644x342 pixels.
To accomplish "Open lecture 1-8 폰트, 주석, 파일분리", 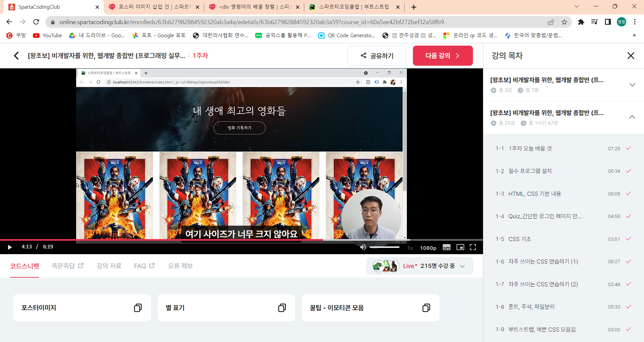I will [563, 307].
